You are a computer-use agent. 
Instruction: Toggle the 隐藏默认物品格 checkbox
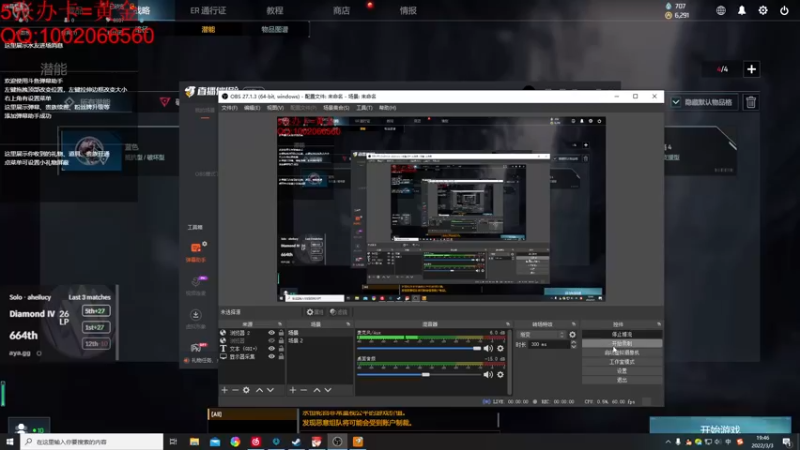676,102
